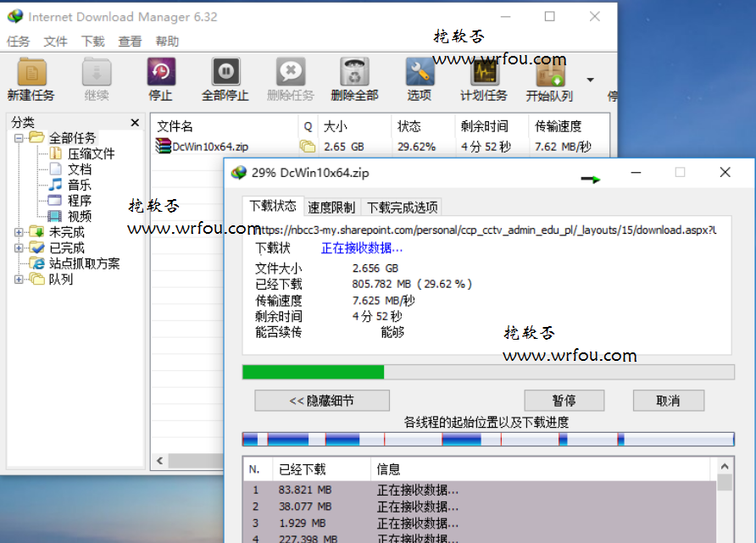
Task: Collapse the 全部任务 tree node
Action: 19,138
